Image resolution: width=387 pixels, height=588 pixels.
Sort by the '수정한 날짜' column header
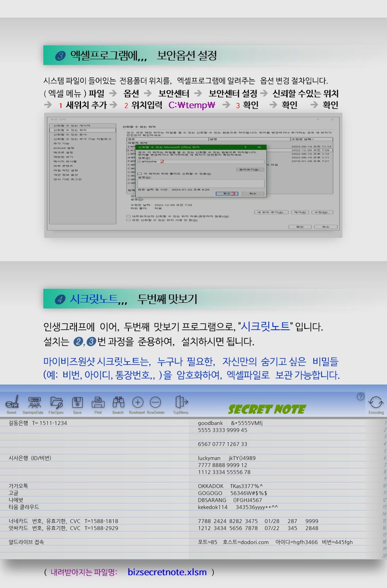tap(311, 139)
